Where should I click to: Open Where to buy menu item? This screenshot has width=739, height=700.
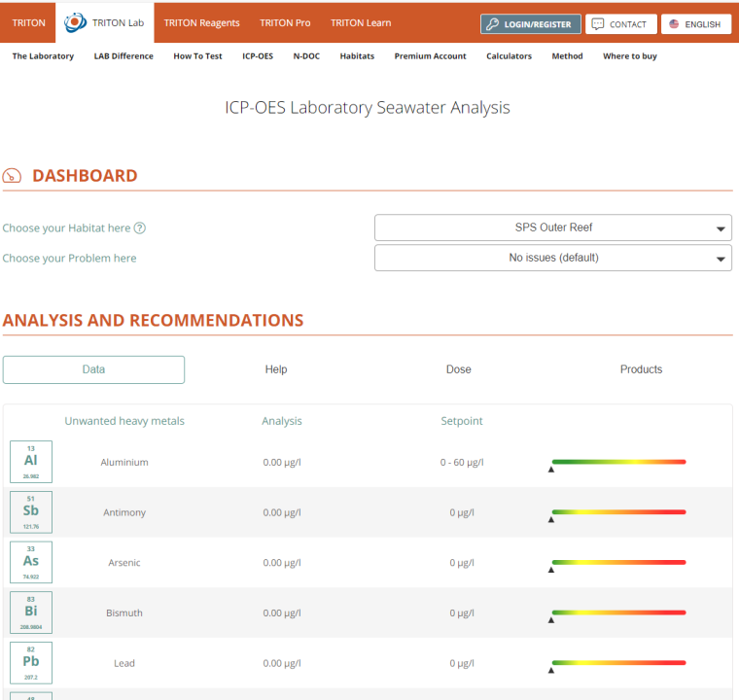[x=630, y=56]
